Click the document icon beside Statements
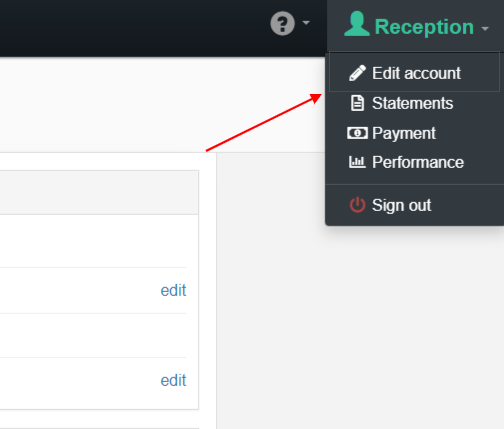This screenshot has width=504, height=429. coord(357,103)
